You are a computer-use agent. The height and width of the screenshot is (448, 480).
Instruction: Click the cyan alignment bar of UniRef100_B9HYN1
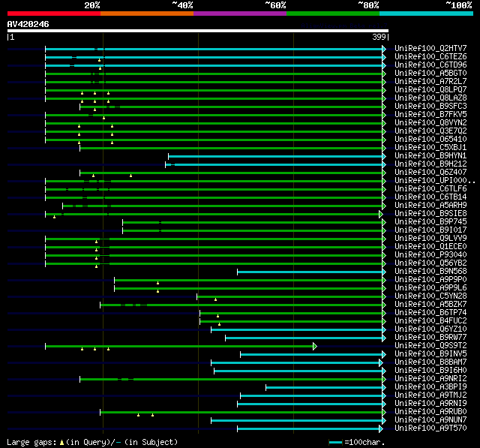point(275,157)
